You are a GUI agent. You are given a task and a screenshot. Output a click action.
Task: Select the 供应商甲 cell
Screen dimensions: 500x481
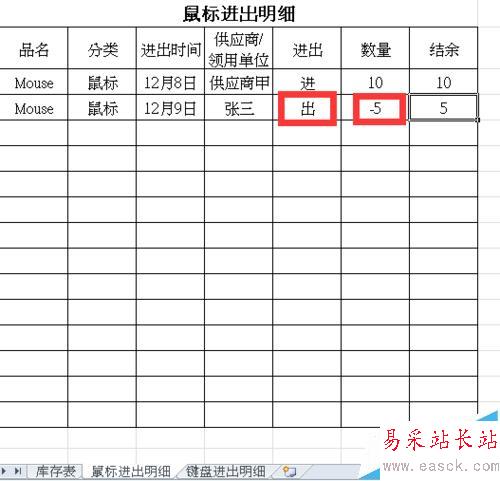pos(239,82)
